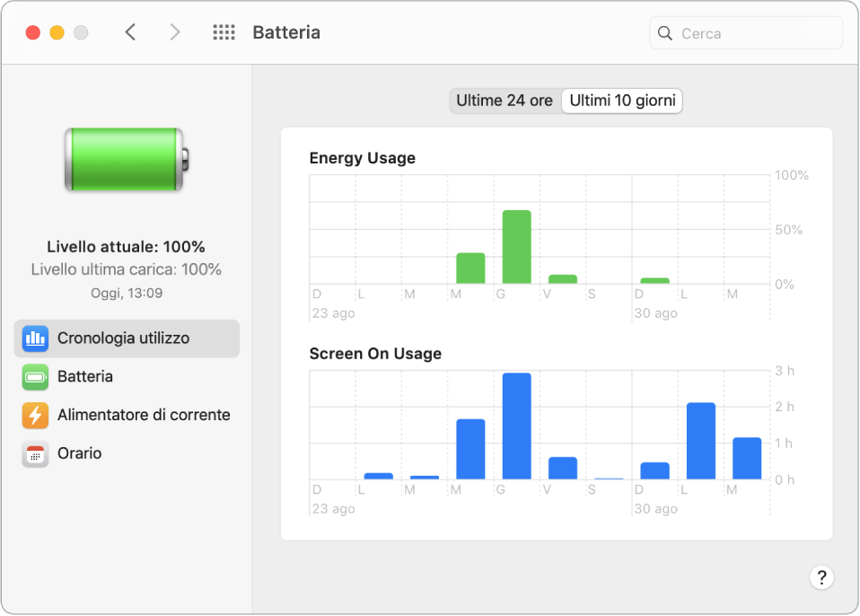
Task: Open help using the question mark button
Action: pos(821,577)
